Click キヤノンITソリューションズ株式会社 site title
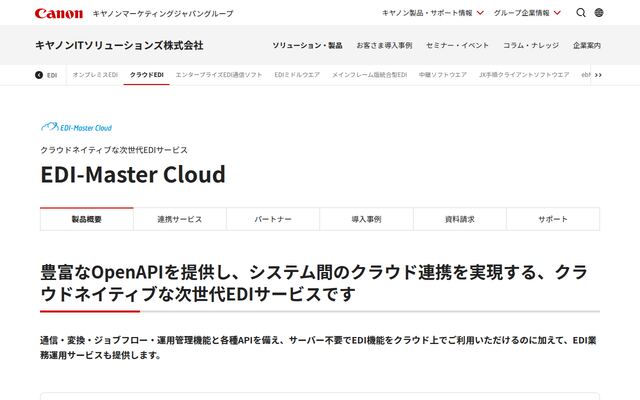This screenshot has width=640, height=400. (119, 45)
